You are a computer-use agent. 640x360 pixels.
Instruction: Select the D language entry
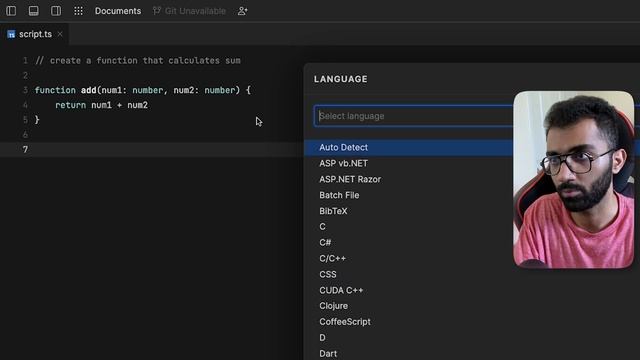coord(322,338)
